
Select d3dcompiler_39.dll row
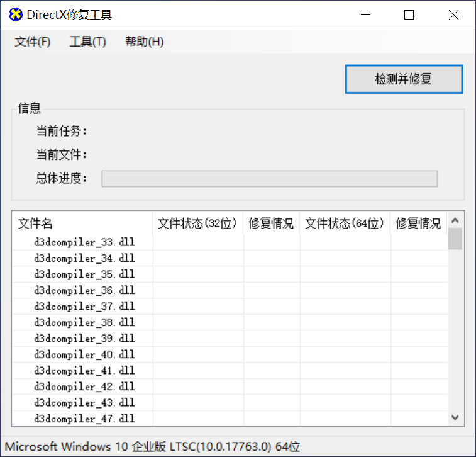[x=230, y=339]
